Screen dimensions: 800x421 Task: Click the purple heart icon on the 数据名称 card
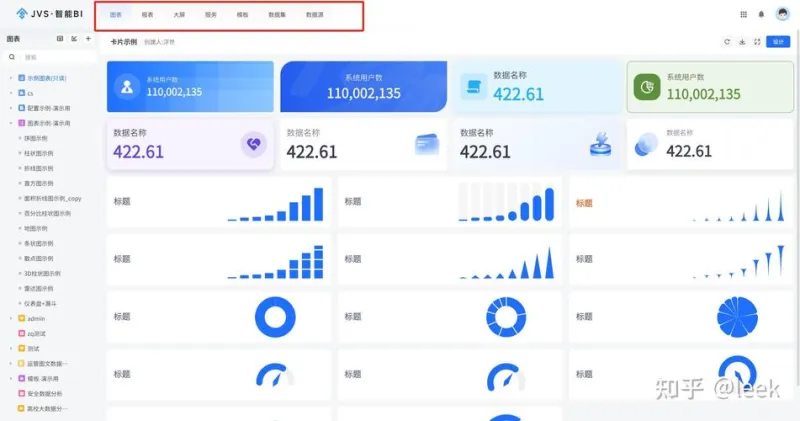coord(254,144)
